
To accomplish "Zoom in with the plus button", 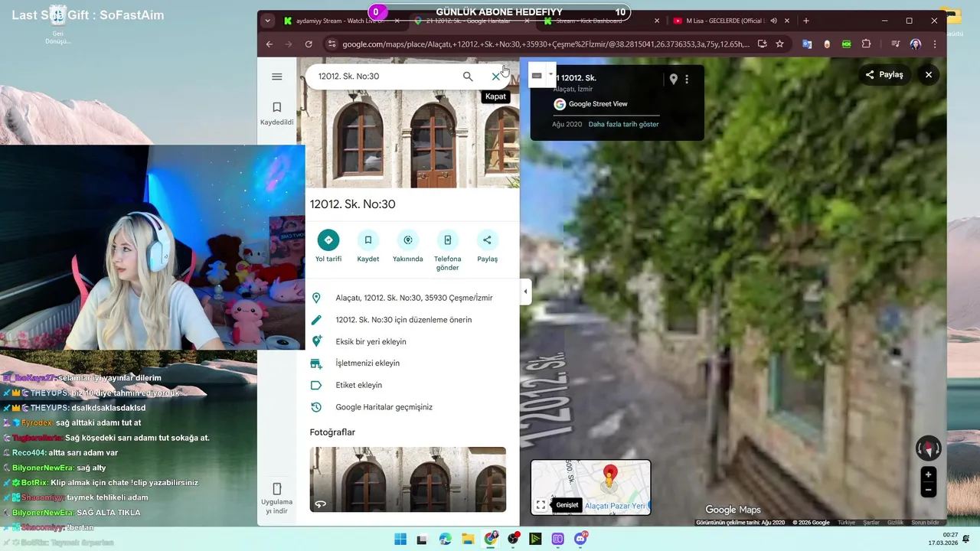I will 929,474.
